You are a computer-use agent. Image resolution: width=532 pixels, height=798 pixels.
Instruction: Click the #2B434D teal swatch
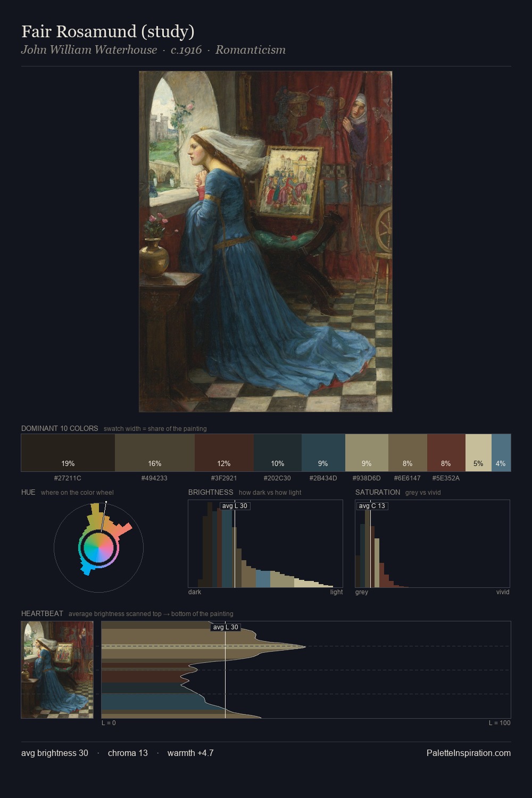(x=323, y=453)
